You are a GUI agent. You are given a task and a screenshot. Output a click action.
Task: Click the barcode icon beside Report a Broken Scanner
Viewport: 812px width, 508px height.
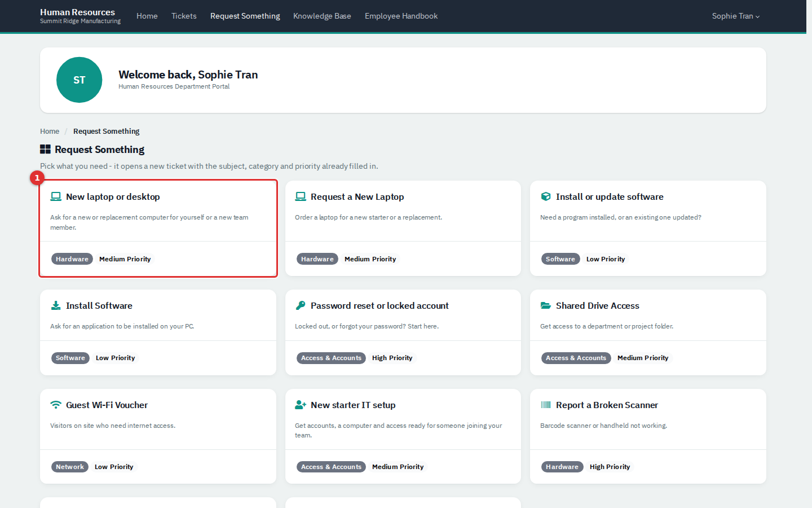click(x=546, y=405)
